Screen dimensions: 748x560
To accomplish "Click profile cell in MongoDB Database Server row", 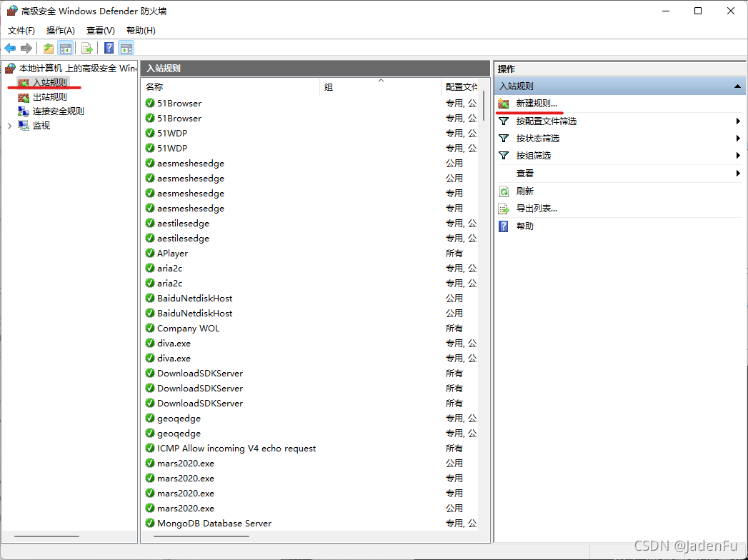I will pos(462,524).
